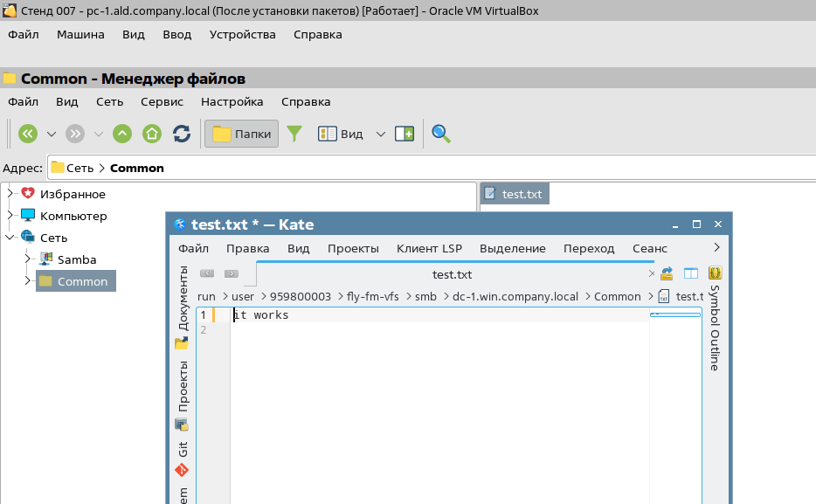Expand the Компьютер tree node

click(10, 216)
